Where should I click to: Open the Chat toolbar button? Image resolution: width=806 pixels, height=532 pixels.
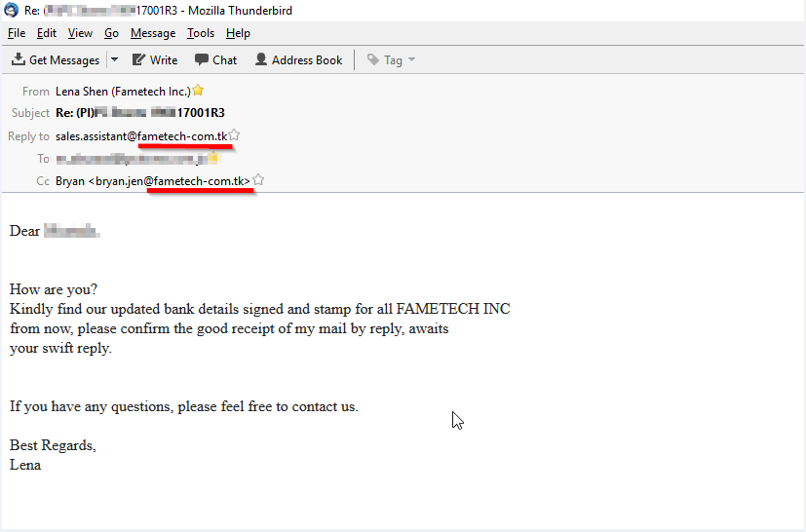[x=216, y=60]
